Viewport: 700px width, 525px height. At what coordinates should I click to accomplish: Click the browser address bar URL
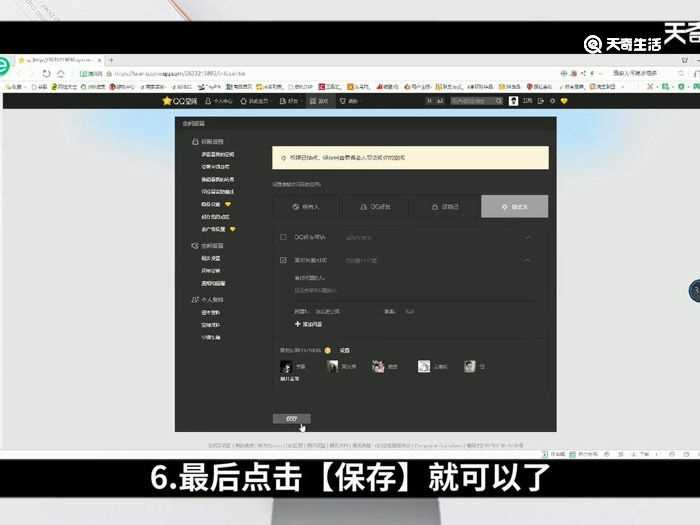(x=180, y=74)
